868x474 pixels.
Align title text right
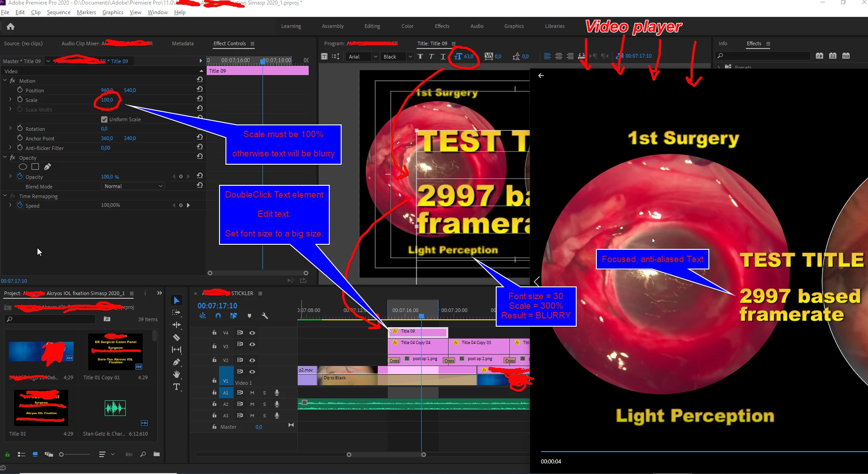(570, 56)
